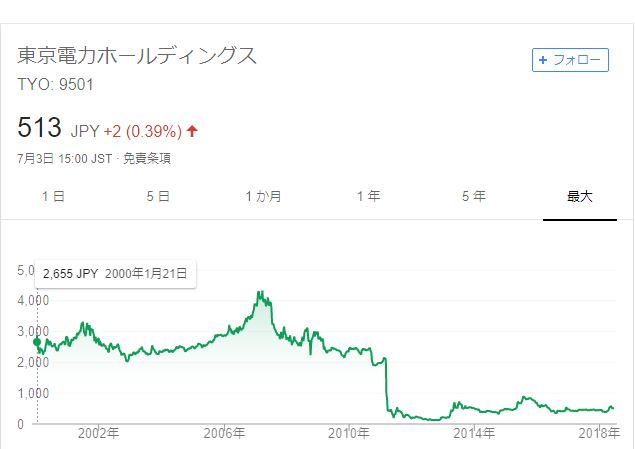Click the 2014年 axis label

[474, 433]
